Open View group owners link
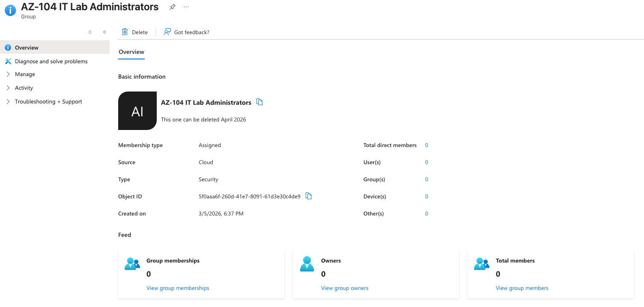The image size is (644, 307). pyautogui.click(x=345, y=288)
